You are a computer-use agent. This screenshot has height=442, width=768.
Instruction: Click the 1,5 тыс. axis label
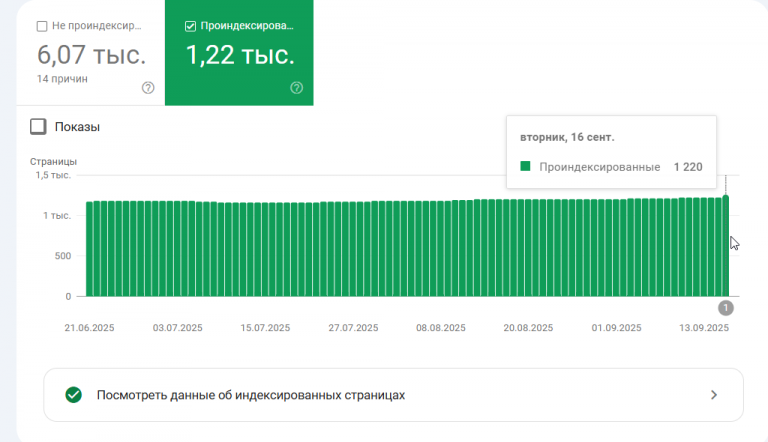pos(53,175)
